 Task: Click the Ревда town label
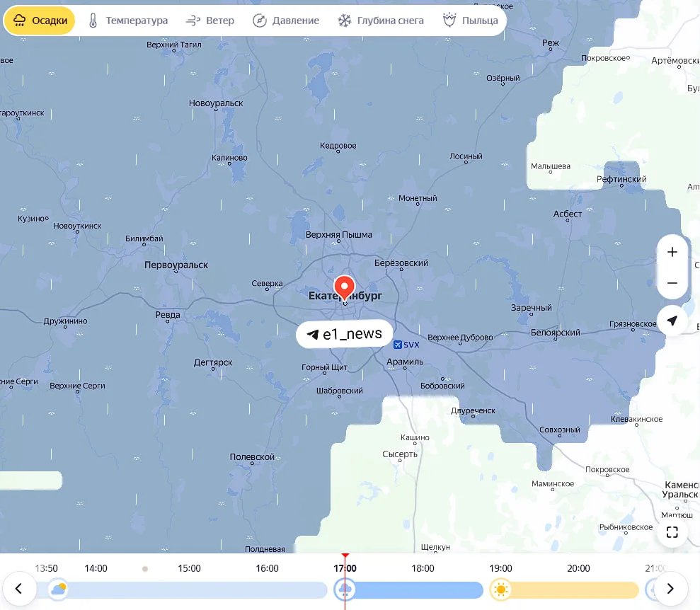pyautogui.click(x=168, y=315)
